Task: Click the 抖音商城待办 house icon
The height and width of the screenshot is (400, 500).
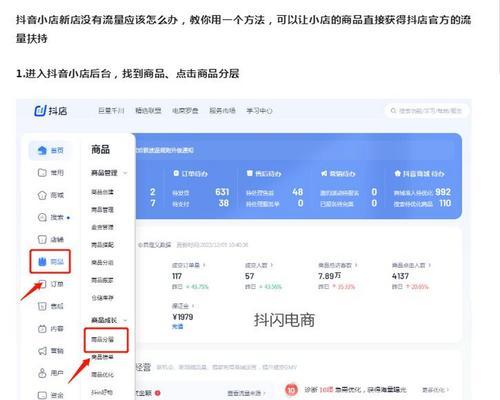Action: 397,173
